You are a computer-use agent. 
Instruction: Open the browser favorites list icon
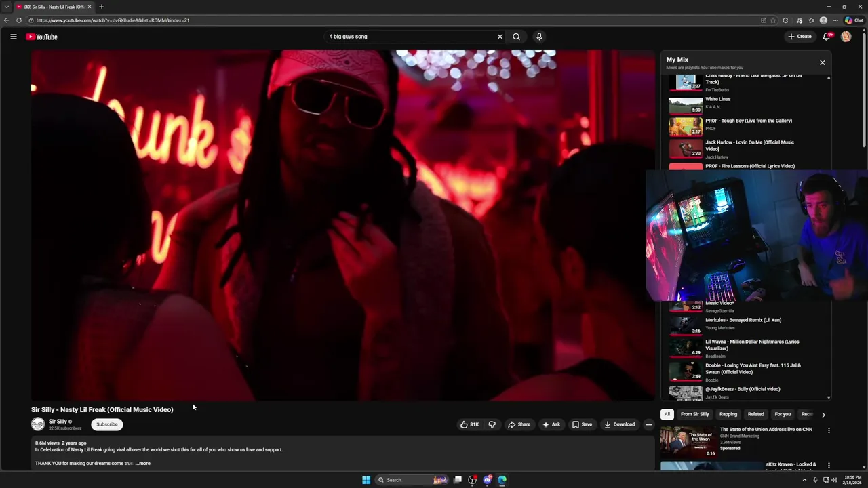tap(811, 20)
